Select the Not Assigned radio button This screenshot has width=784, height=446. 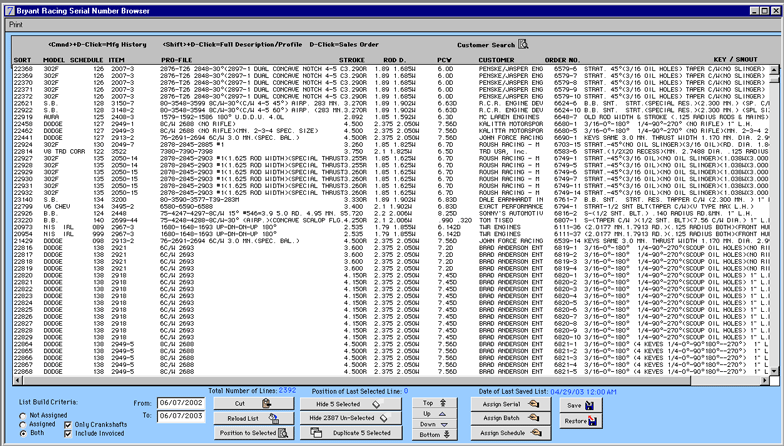click(x=24, y=414)
